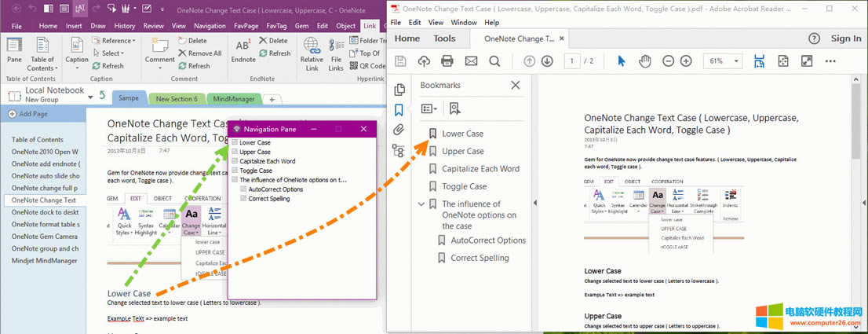Select the Hand pan tool
Screen dimensions: 868x334
point(645,61)
